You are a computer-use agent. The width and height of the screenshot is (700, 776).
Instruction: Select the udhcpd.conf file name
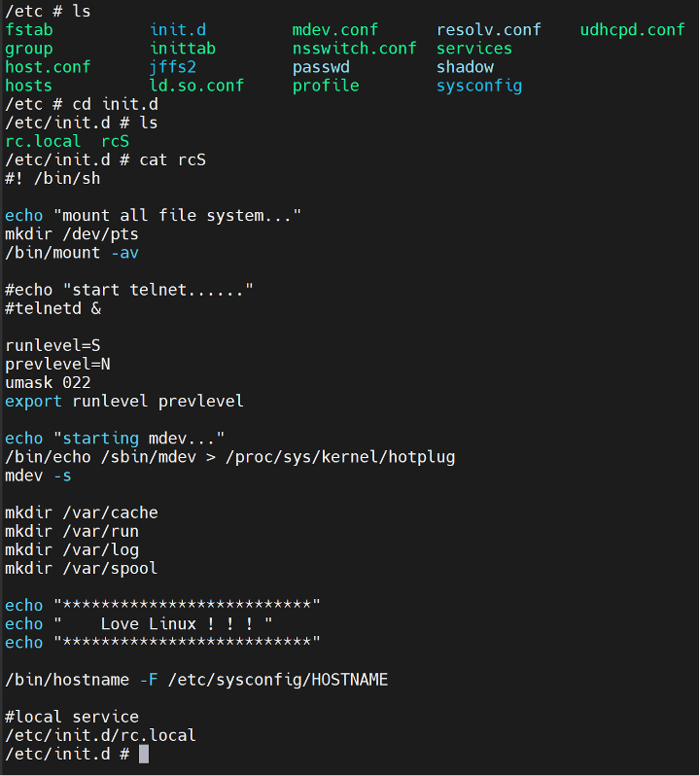[632, 29]
